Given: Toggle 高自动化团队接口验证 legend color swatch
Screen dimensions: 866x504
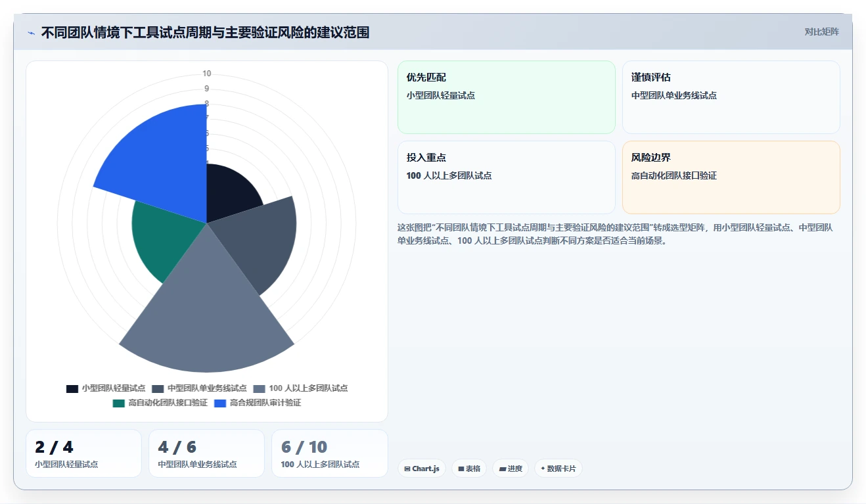Looking at the screenshot, I should click(119, 403).
